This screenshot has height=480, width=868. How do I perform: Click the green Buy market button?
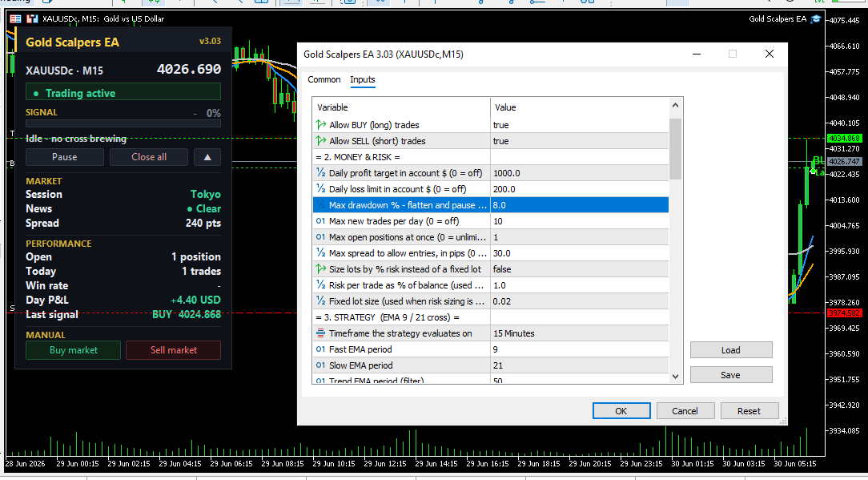(x=73, y=350)
